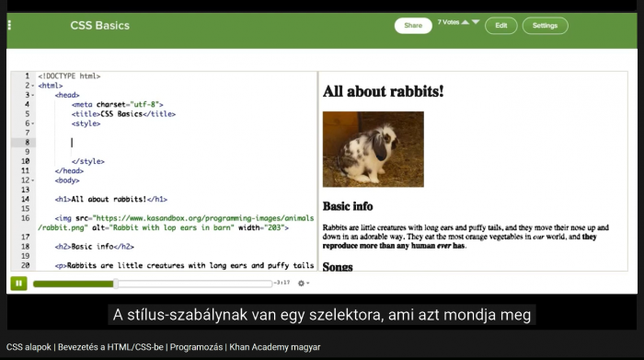Click the remaining time -3:17 label
The image size is (644, 360).
tap(282, 283)
